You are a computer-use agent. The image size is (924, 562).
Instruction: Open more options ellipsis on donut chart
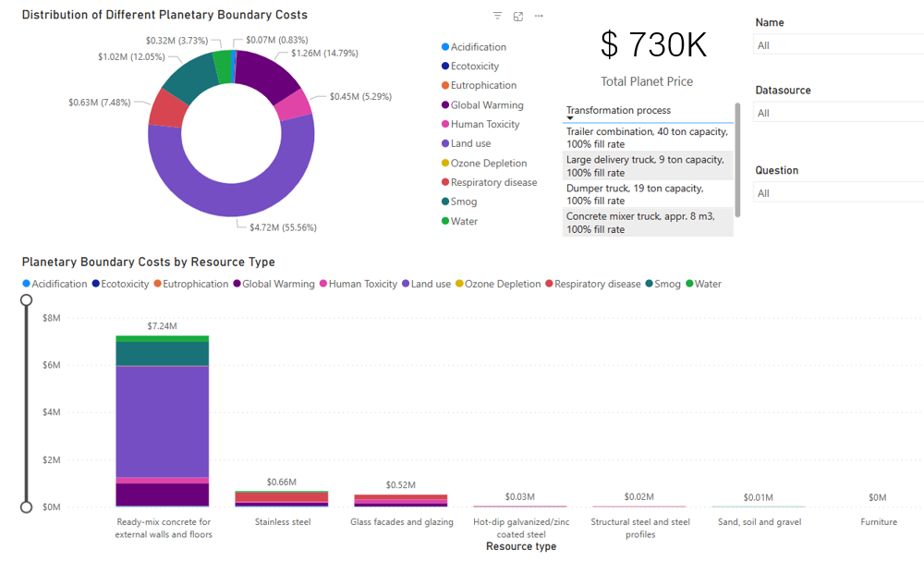click(x=539, y=16)
